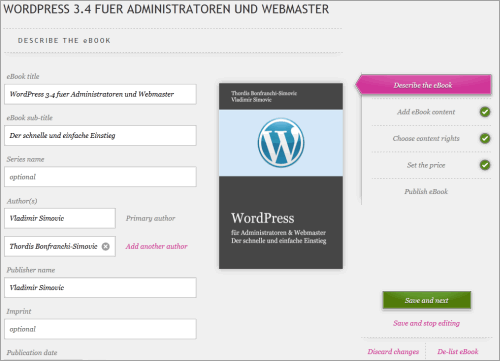This screenshot has width=500, height=361.
Task: Click the Publisher name input field
Action: tap(100, 287)
